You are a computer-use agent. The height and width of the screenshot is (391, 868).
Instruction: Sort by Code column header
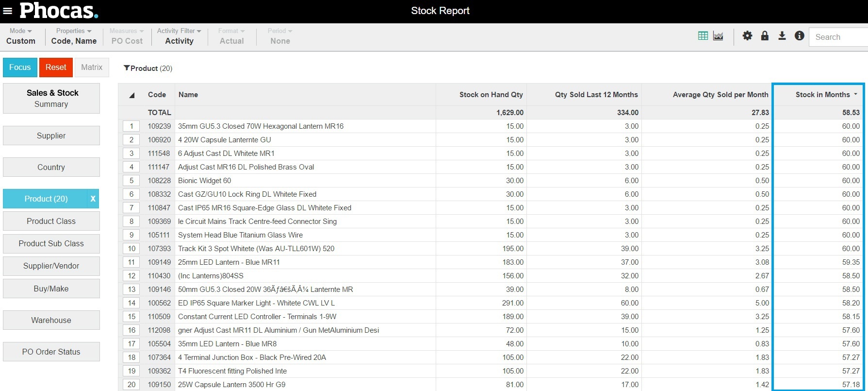coord(157,95)
